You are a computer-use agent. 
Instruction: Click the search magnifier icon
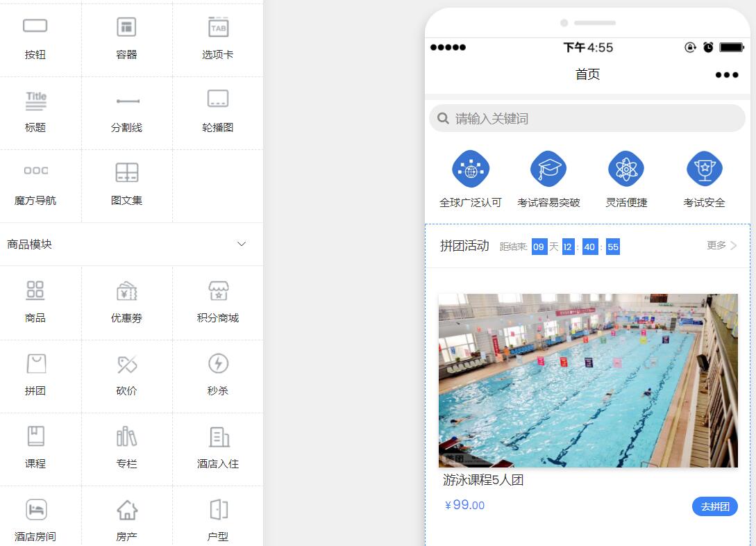443,118
